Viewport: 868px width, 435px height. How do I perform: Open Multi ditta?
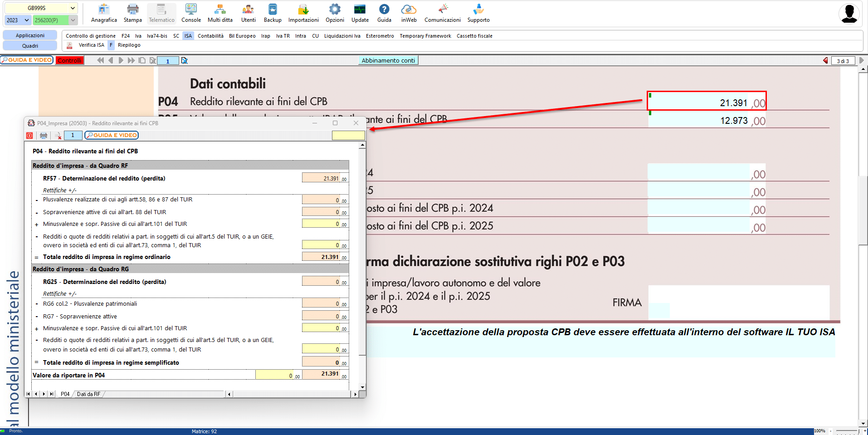pyautogui.click(x=220, y=14)
